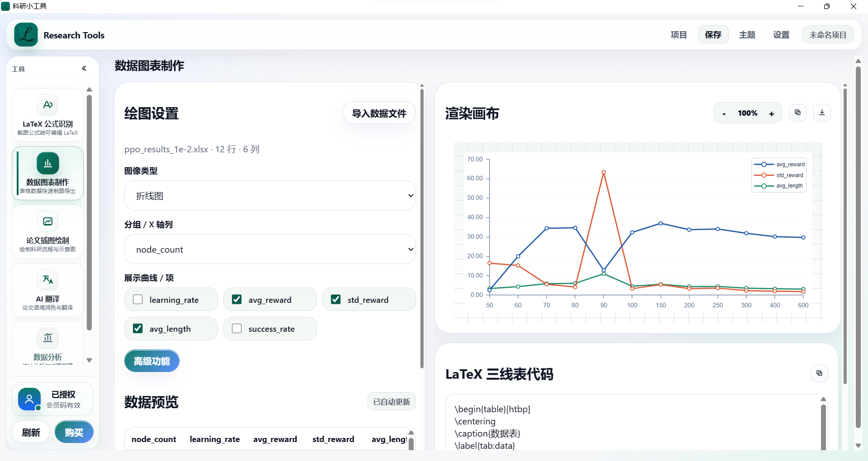868x461 pixels.
Task: Open the 数据分析 tool icon
Action: 47,338
